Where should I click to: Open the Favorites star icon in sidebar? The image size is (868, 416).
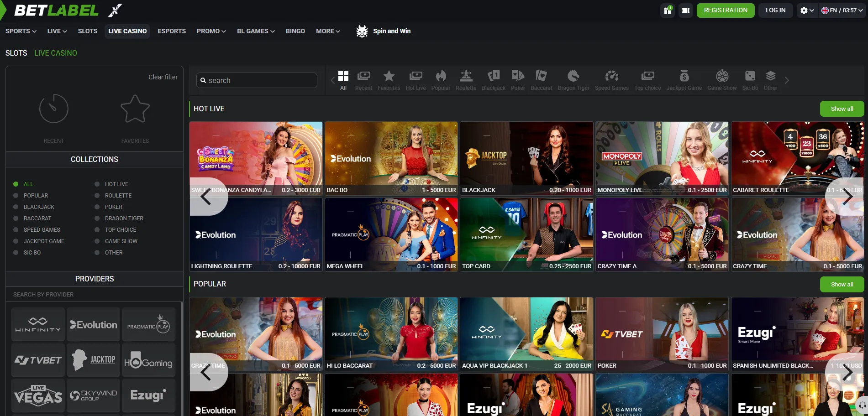(135, 109)
